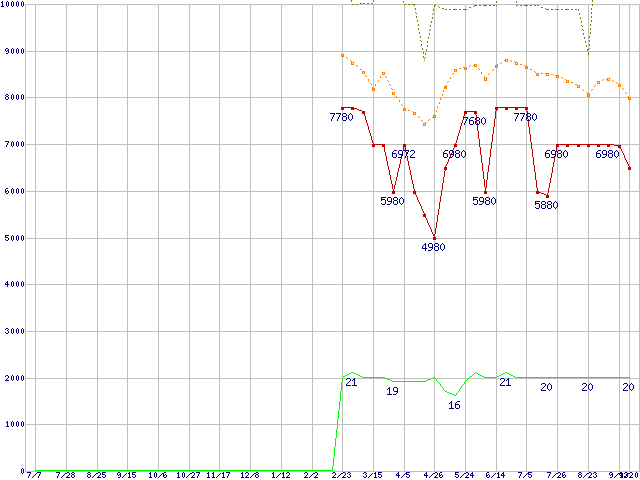The width and height of the screenshot is (640, 480).
Task: Click the 19 label on green line
Action: click(x=392, y=391)
